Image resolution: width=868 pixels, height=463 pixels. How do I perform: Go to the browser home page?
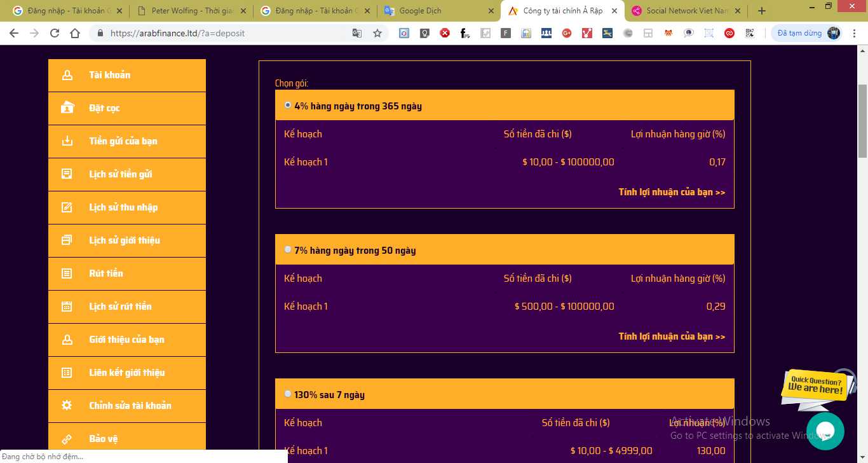(75, 33)
